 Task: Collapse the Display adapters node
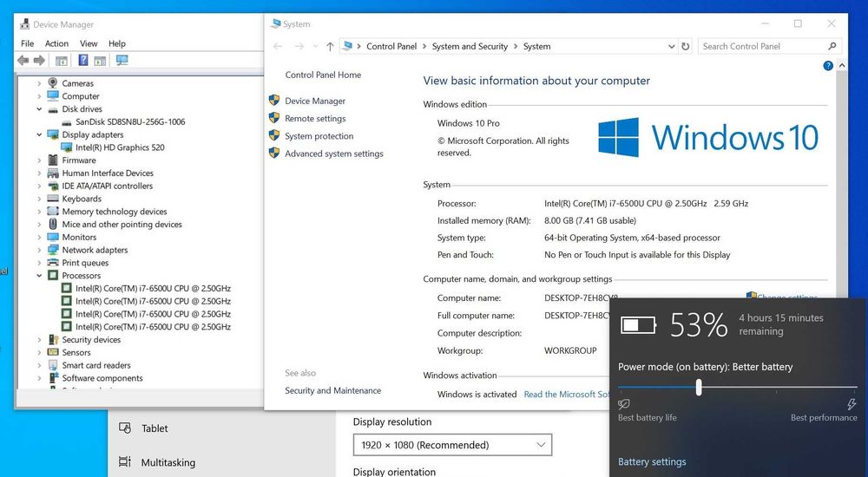(39, 134)
